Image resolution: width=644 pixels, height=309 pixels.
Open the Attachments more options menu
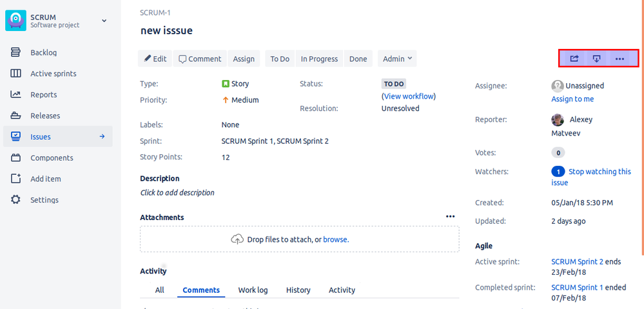451,217
